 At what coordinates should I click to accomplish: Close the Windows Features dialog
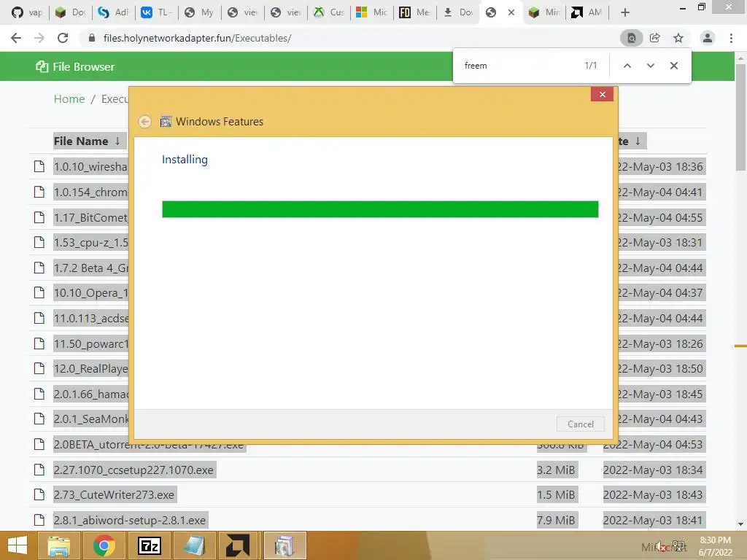(x=602, y=94)
